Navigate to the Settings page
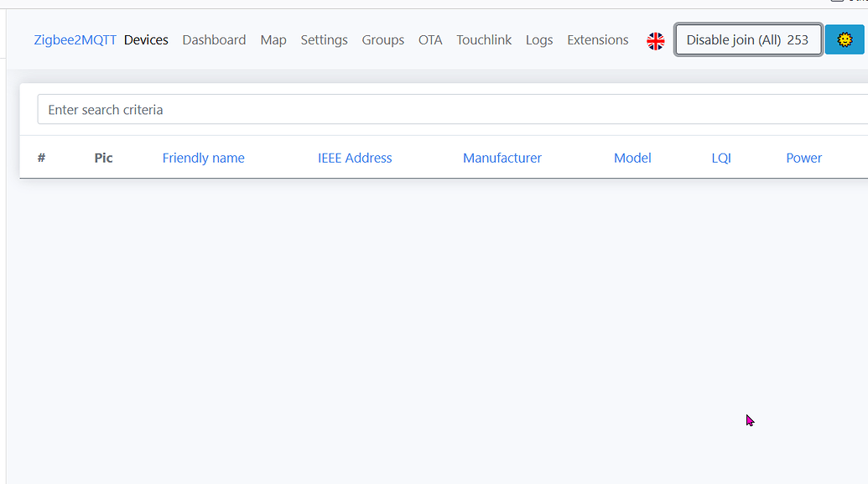 (x=324, y=39)
